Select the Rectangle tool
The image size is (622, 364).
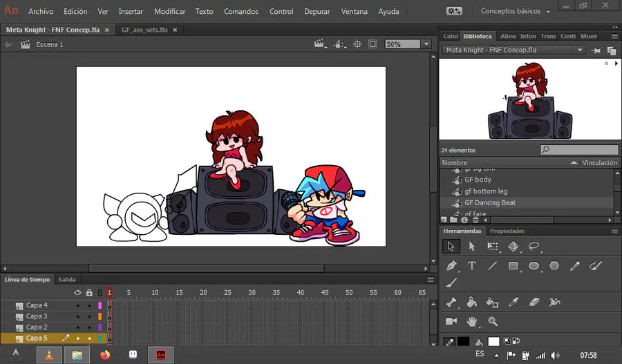point(513,266)
